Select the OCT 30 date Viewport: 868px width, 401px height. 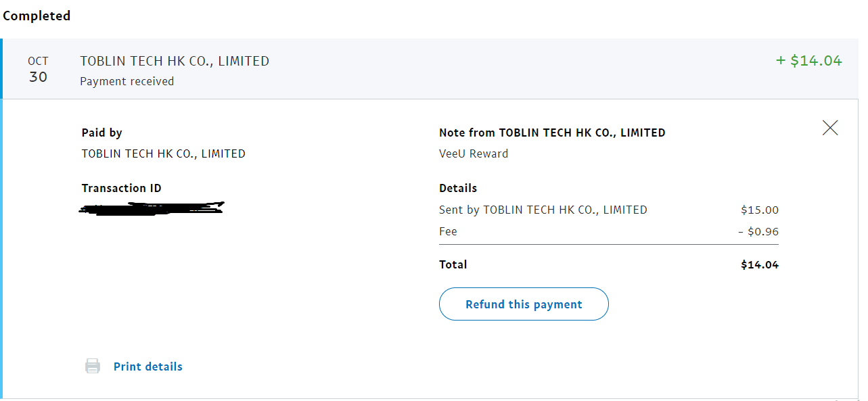click(38, 70)
